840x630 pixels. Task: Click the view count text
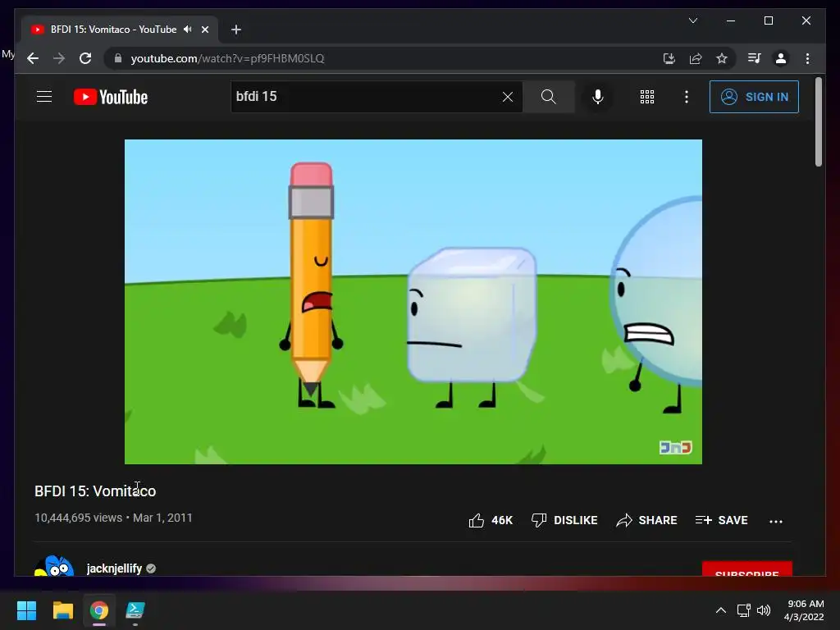click(x=78, y=518)
